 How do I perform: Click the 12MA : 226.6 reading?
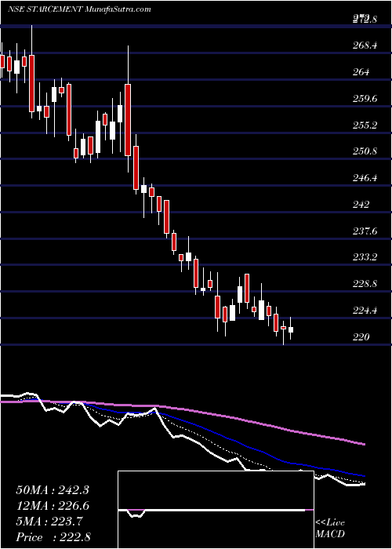click(53, 506)
